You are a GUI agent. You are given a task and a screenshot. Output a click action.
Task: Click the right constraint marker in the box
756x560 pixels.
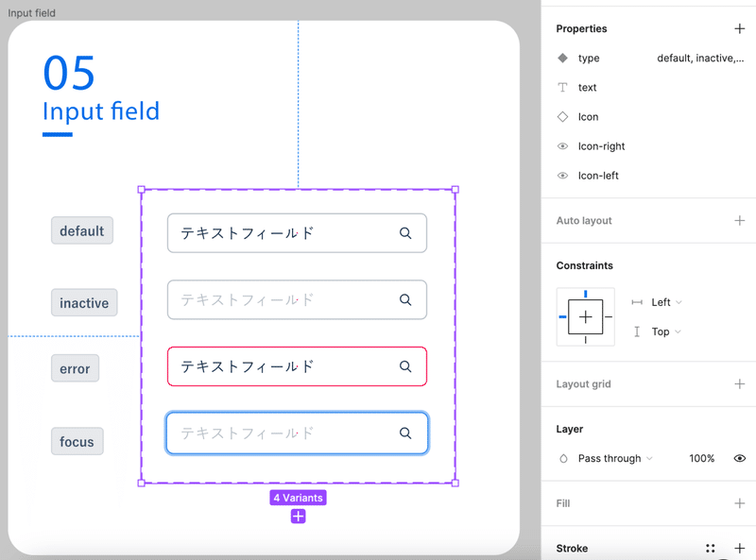[609, 317]
